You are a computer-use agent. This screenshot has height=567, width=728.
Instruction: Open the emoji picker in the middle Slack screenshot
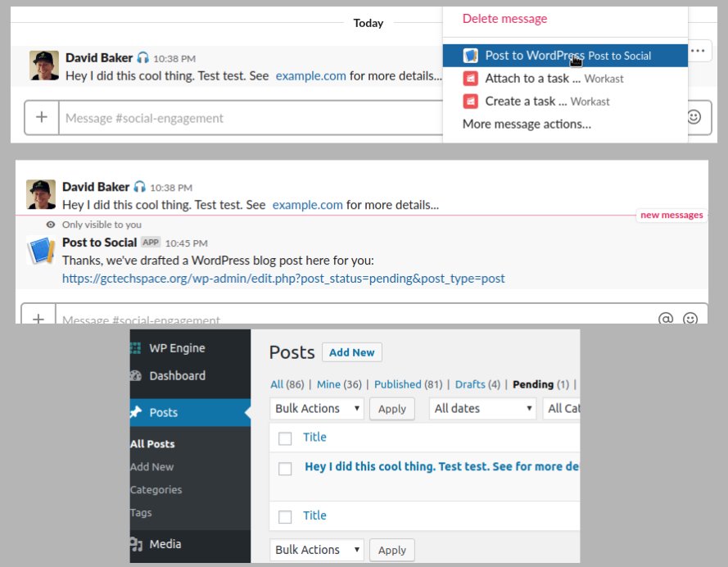click(690, 319)
